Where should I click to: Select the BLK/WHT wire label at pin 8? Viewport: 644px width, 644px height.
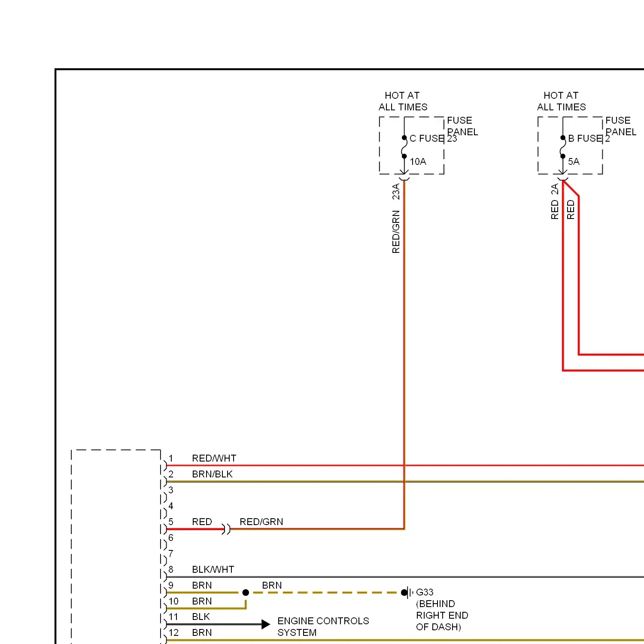click(x=213, y=569)
